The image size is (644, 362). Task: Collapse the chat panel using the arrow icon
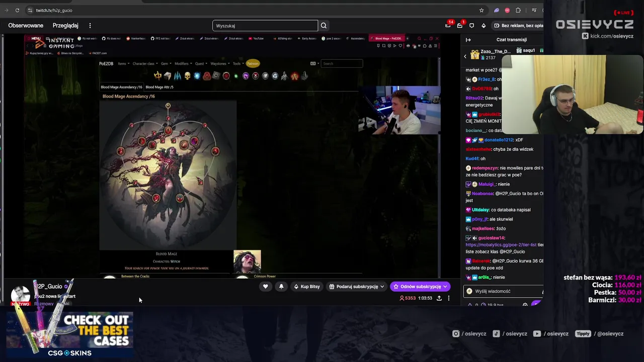(468, 40)
